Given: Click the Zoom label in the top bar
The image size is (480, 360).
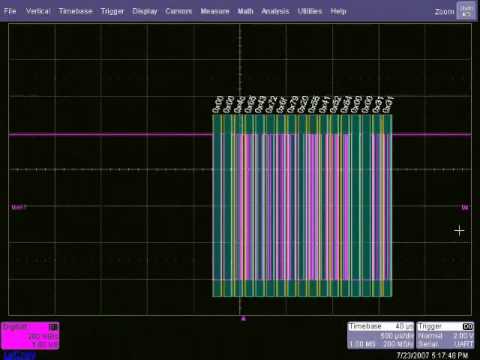Looking at the screenshot, I should [444, 12].
